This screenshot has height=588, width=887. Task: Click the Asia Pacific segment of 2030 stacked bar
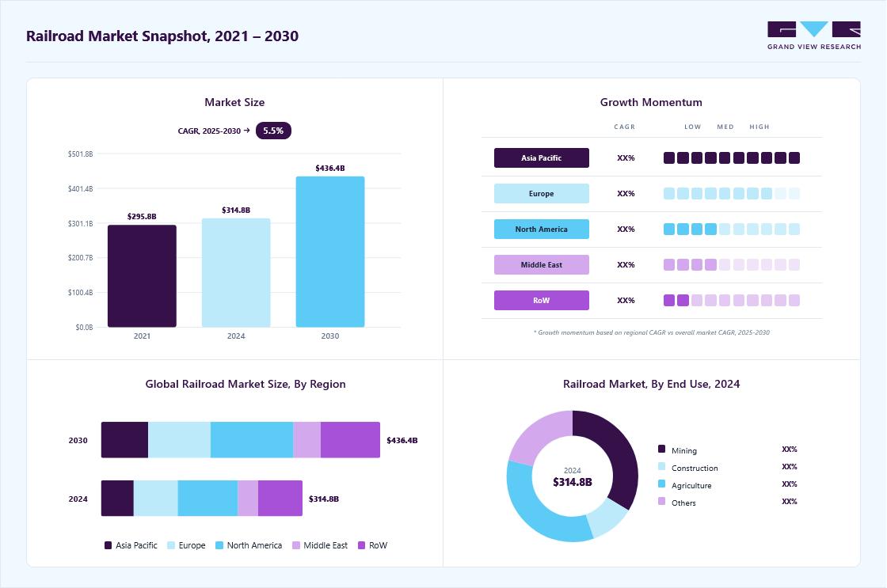click(124, 440)
